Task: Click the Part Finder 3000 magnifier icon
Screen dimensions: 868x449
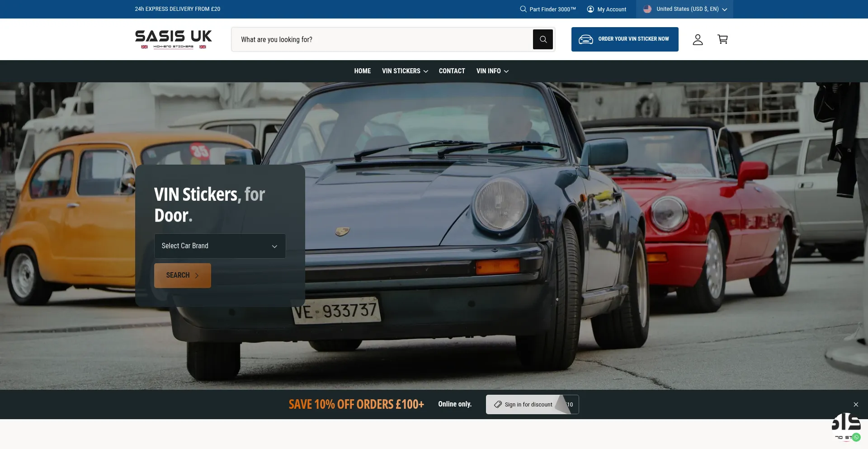Action: pos(523,9)
